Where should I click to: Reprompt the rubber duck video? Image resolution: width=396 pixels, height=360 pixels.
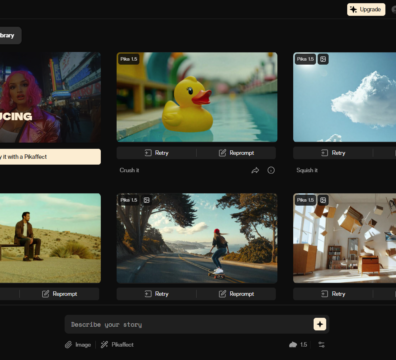tap(236, 153)
